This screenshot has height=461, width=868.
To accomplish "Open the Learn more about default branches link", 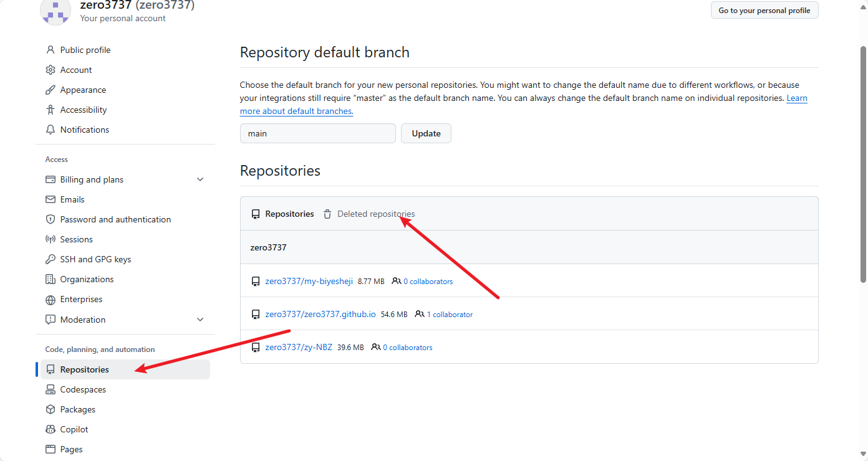I will [x=297, y=112].
